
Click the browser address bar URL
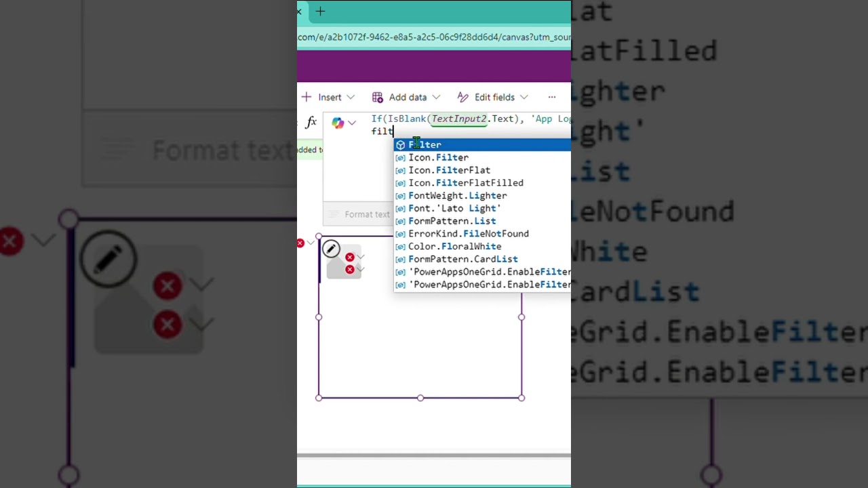(434, 37)
